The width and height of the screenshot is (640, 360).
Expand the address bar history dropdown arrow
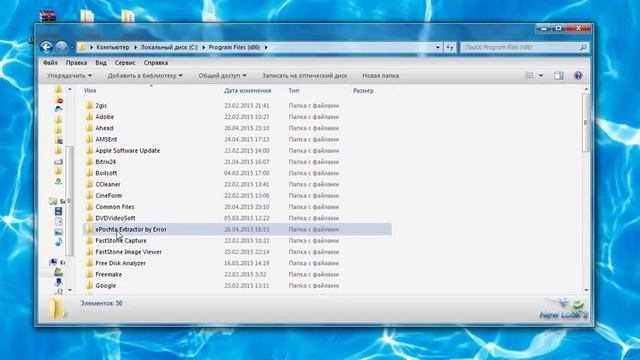[x=438, y=48]
